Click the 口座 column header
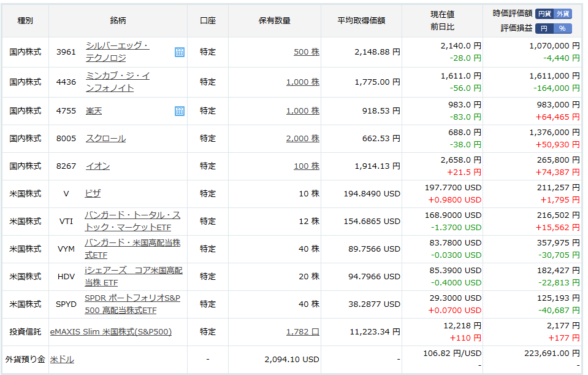The width and height of the screenshot is (588, 375). [208, 21]
